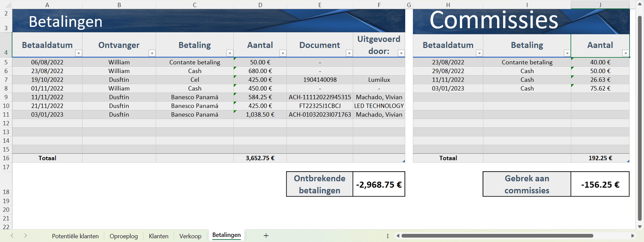Click horizontal scrollbar left arrow
The height and width of the screenshot is (242, 644).
coord(398,236)
